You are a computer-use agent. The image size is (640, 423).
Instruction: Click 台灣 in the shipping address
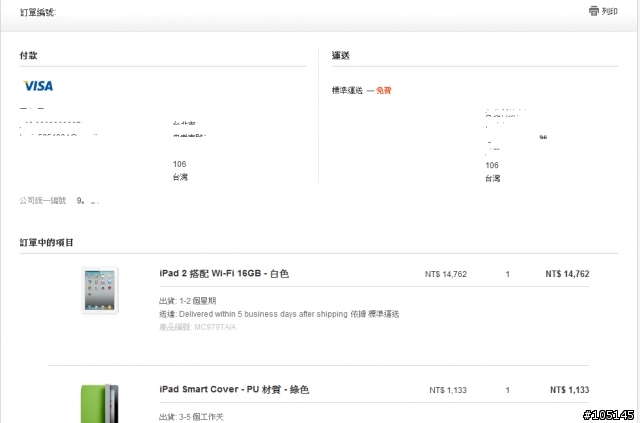(x=493, y=178)
